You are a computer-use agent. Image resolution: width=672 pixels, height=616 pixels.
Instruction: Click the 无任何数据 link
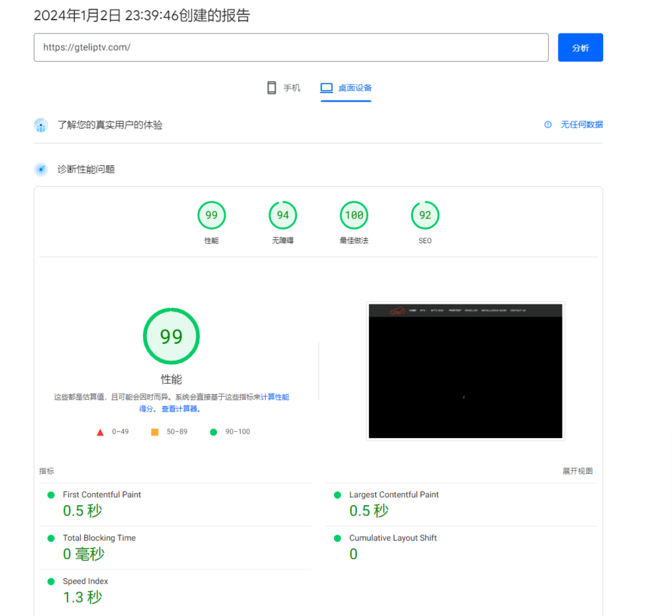point(581,124)
